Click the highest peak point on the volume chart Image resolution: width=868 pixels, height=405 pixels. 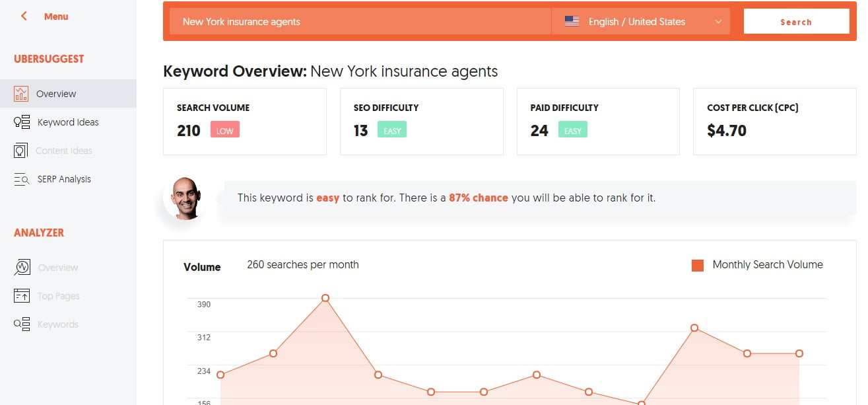(325, 298)
